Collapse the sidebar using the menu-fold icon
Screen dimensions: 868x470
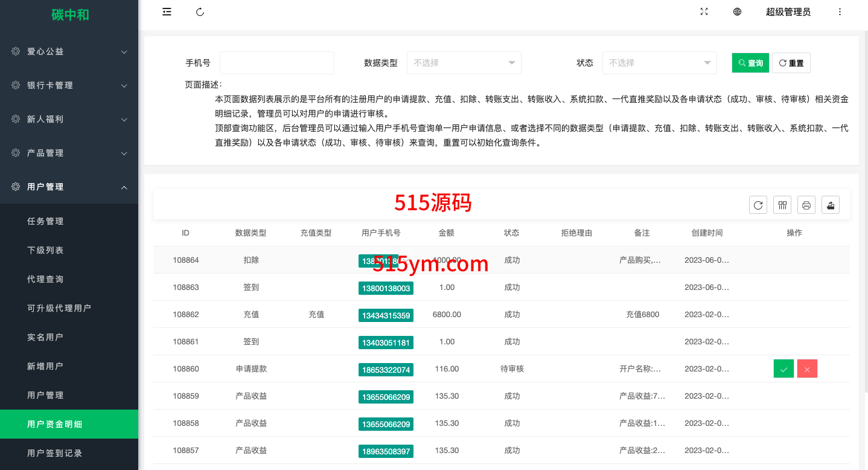pos(167,12)
